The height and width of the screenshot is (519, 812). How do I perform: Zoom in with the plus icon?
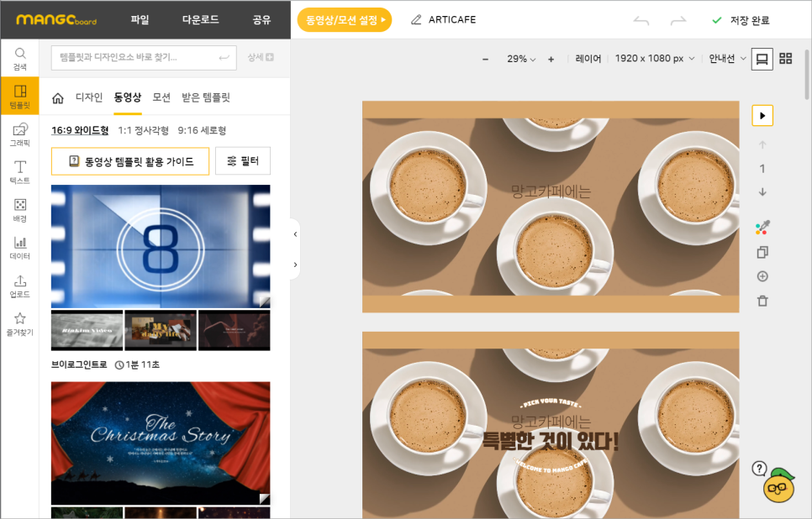tap(551, 59)
